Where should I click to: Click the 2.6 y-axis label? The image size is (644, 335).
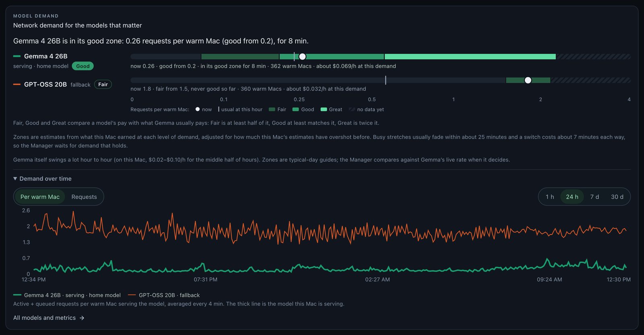26,210
